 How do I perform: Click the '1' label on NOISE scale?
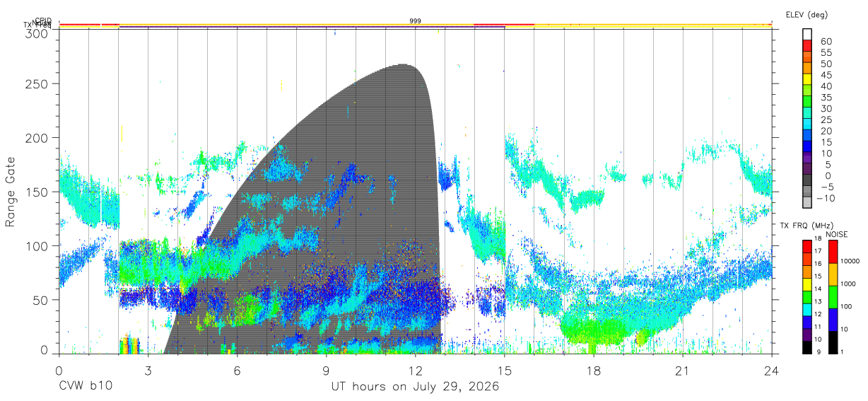tap(842, 351)
